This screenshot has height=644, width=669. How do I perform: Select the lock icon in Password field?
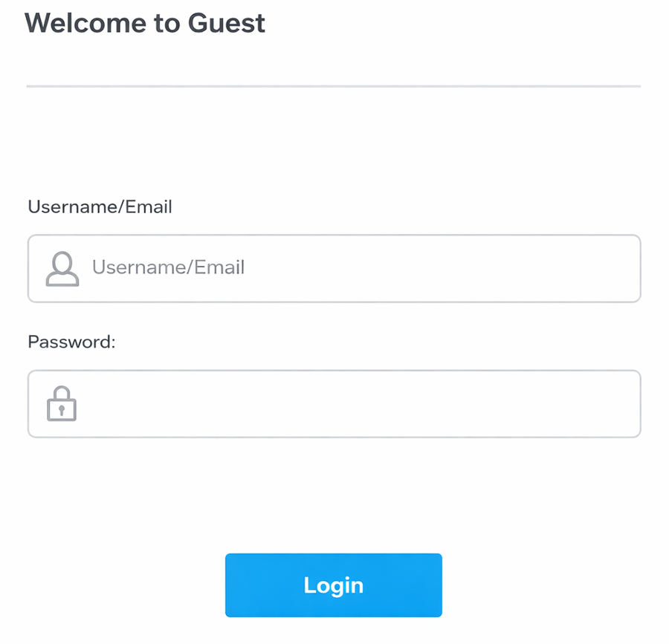[x=62, y=403]
